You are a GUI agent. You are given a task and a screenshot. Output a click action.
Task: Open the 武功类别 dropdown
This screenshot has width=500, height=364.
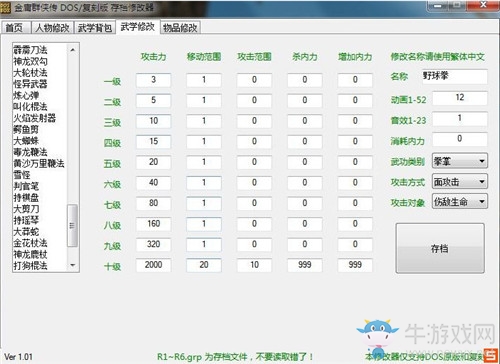tap(459, 161)
